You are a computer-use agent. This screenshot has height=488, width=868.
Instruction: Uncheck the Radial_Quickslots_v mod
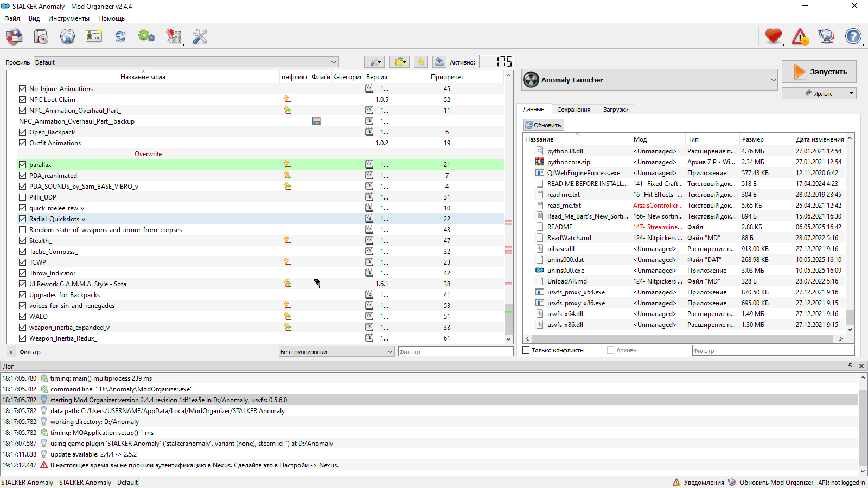(x=22, y=219)
